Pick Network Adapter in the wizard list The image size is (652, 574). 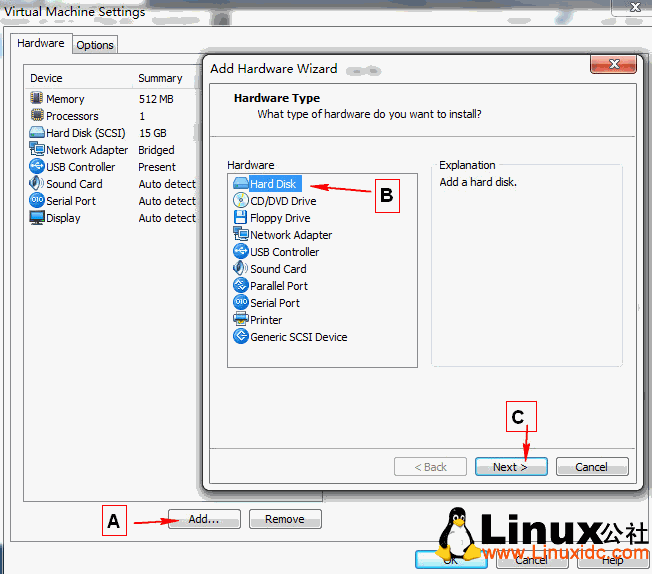(x=290, y=235)
